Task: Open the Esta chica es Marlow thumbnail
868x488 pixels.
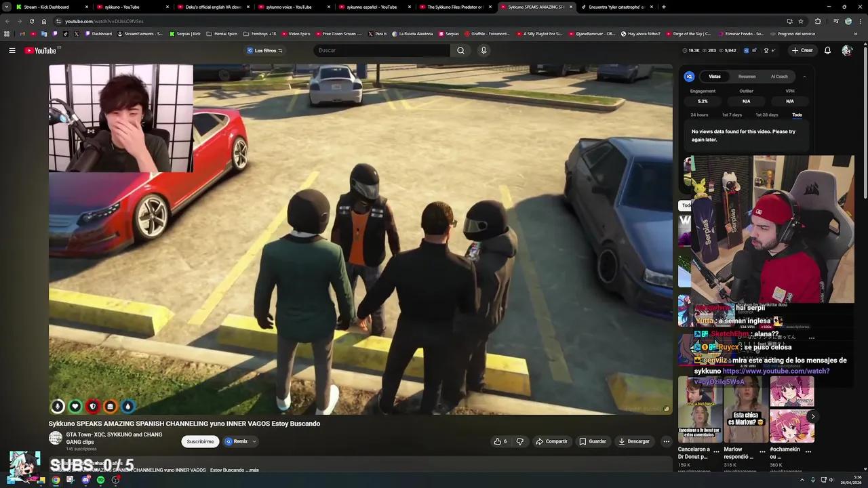Action: click(745, 409)
